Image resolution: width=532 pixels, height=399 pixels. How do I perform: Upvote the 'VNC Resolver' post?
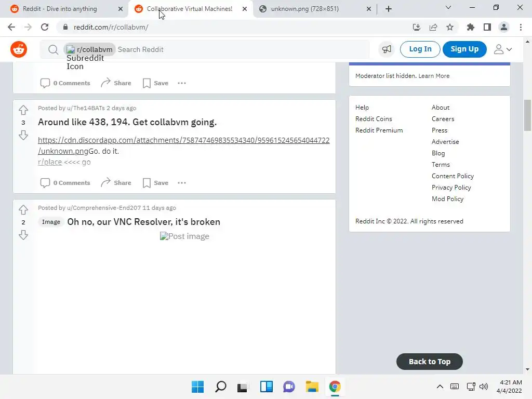click(23, 209)
